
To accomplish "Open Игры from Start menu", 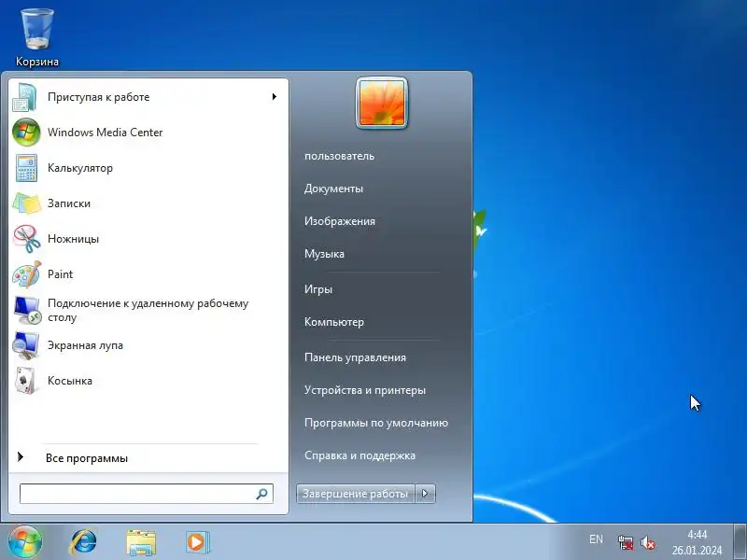I will coord(318,289).
